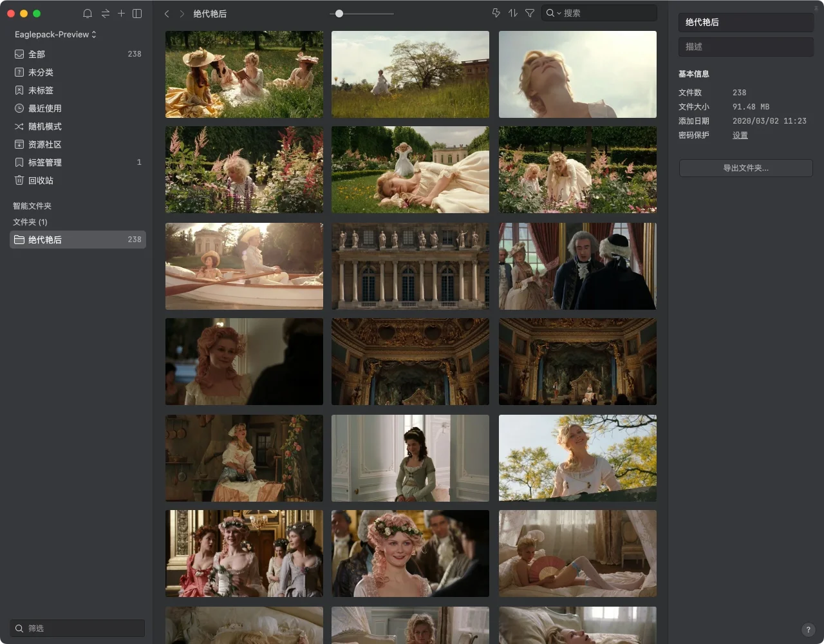Image resolution: width=824 pixels, height=644 pixels.
Task: Open the help question mark button
Action: pyautogui.click(x=809, y=630)
